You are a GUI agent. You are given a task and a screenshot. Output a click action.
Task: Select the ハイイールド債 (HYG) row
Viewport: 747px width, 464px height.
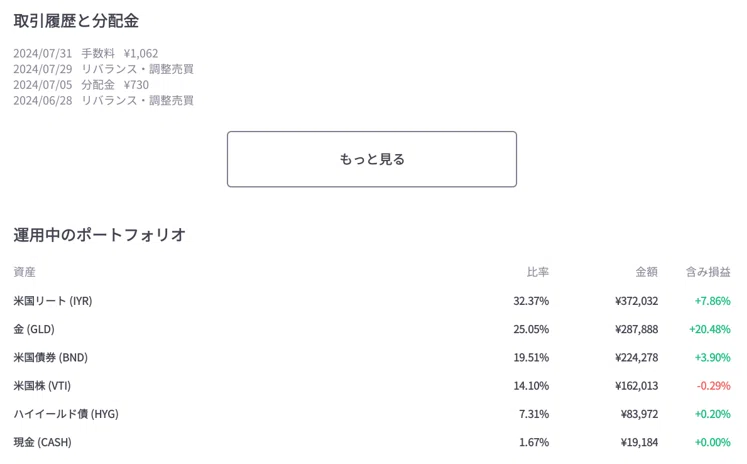372,414
